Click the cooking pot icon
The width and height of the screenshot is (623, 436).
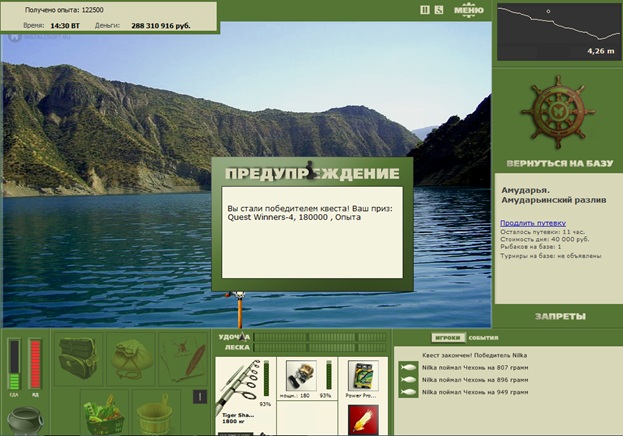click(25, 420)
